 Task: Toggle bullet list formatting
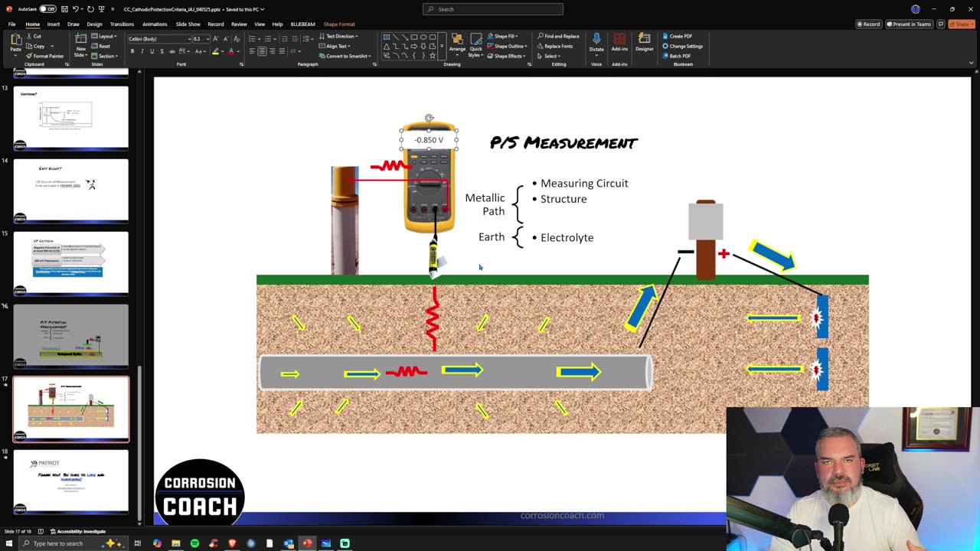point(252,39)
